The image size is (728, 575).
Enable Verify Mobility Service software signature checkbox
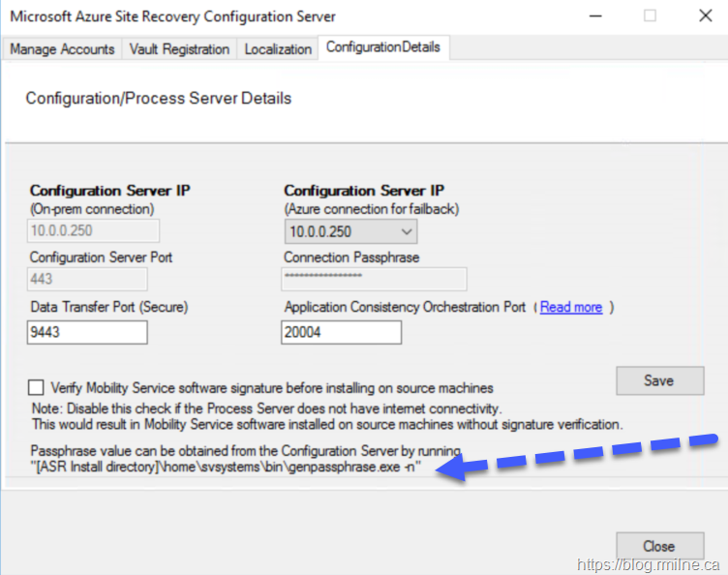pyautogui.click(x=37, y=387)
